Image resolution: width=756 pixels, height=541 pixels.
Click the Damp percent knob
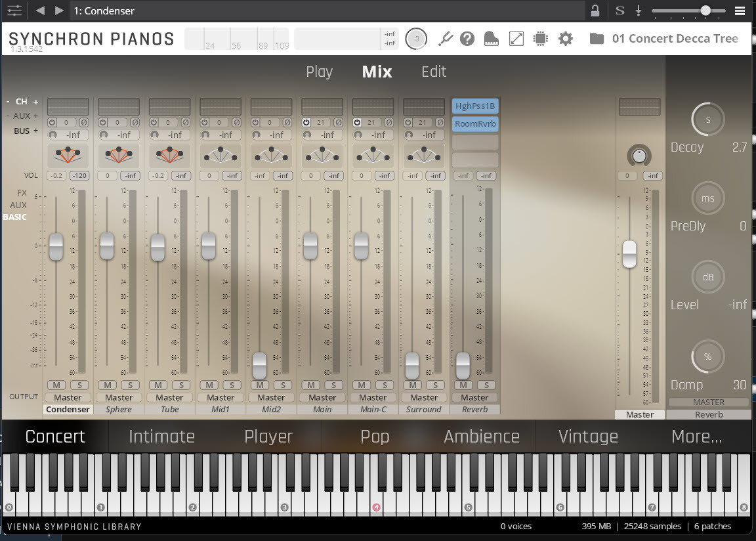coord(708,357)
